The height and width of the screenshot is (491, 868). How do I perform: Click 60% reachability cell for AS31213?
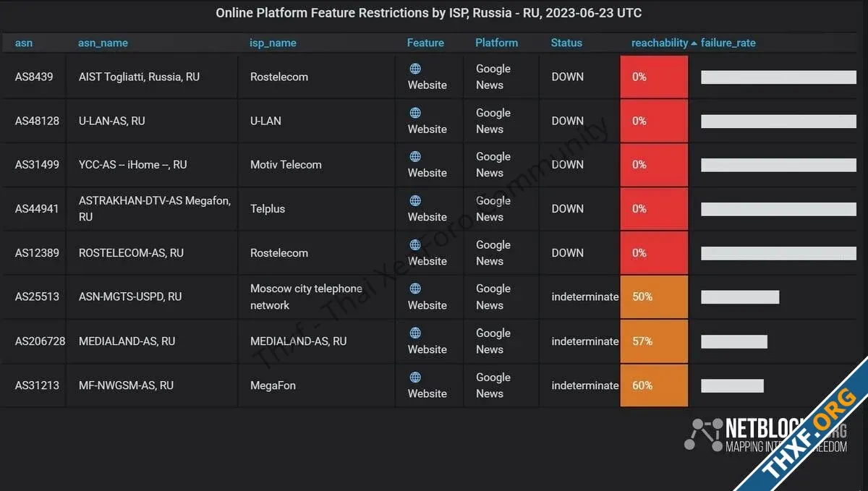point(654,385)
